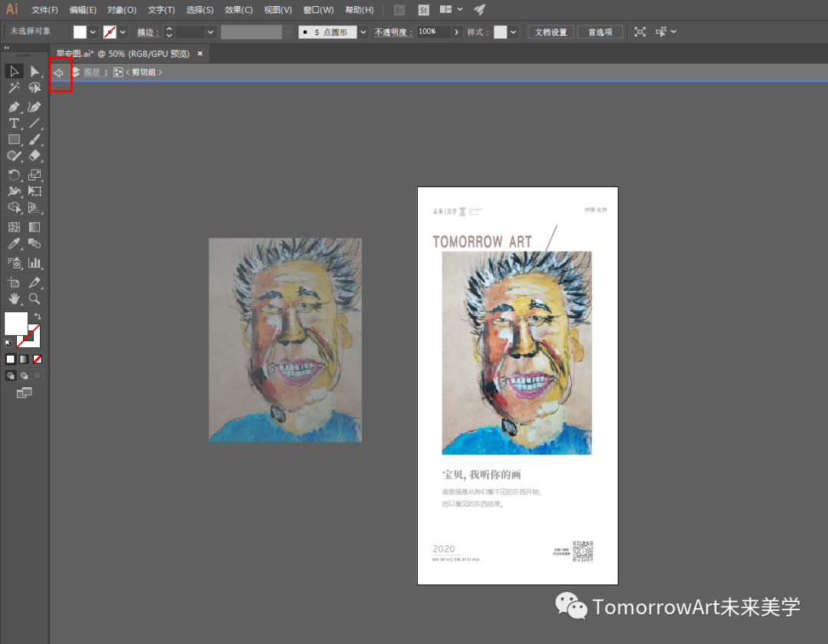Select the Gradient tool

pyautogui.click(x=34, y=227)
